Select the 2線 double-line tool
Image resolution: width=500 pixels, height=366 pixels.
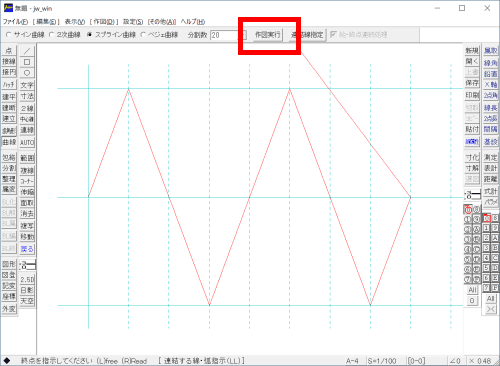tap(27, 108)
